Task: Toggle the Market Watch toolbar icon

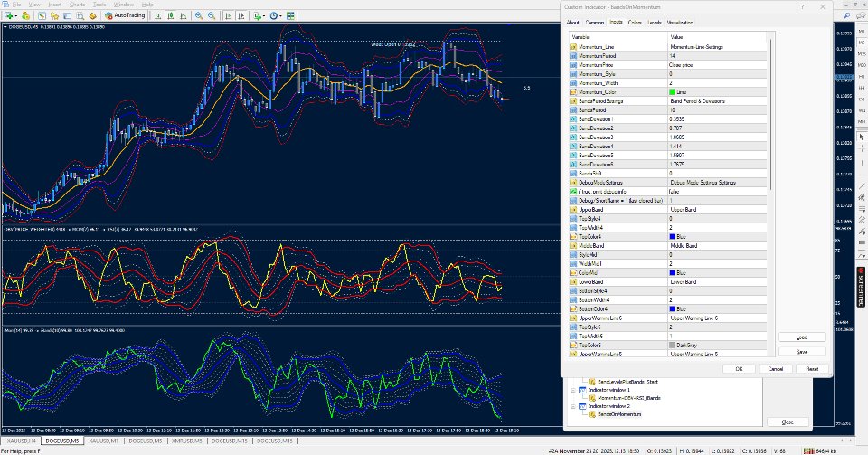Action: (42, 15)
